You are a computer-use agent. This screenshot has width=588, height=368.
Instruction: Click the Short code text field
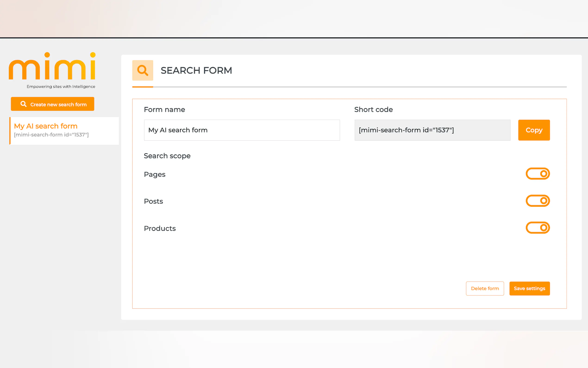pos(432,130)
